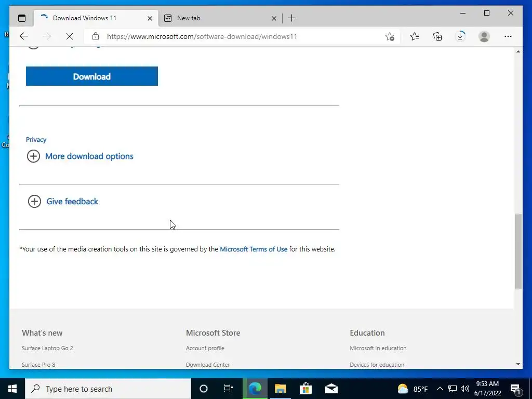Screen dimensions: 532x399
Task: Expand More download options
Action: coord(80,156)
